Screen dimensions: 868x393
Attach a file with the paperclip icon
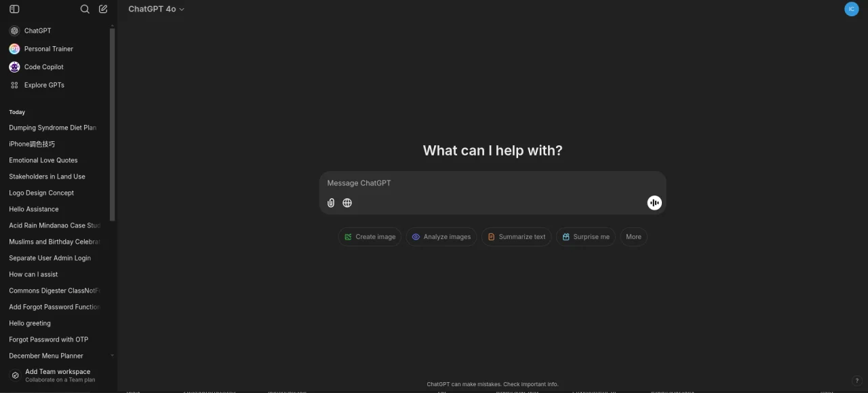[x=331, y=203]
